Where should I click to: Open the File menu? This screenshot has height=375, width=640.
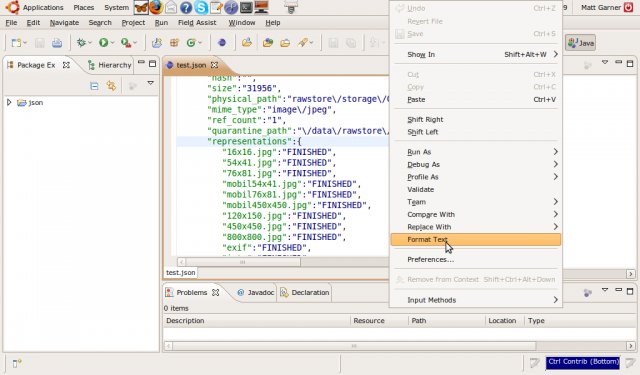pyautogui.click(x=11, y=22)
